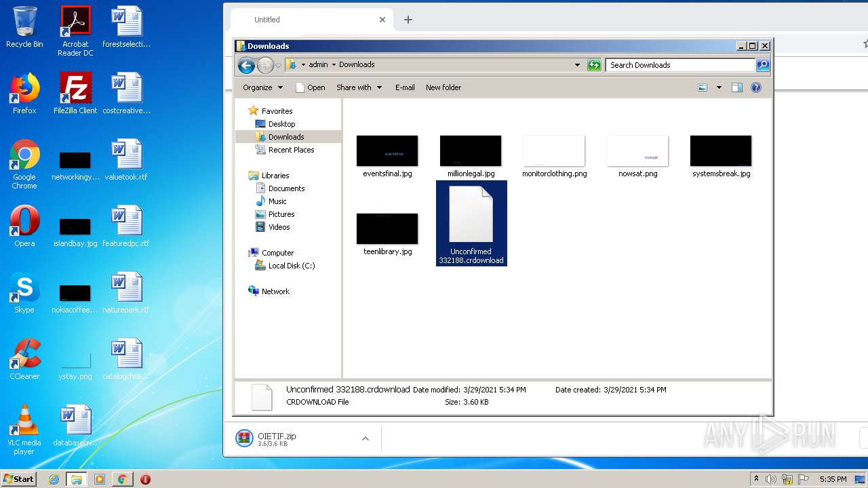
Task: Launch Acrobat Reader DC shortcut
Action: pyautogui.click(x=75, y=30)
